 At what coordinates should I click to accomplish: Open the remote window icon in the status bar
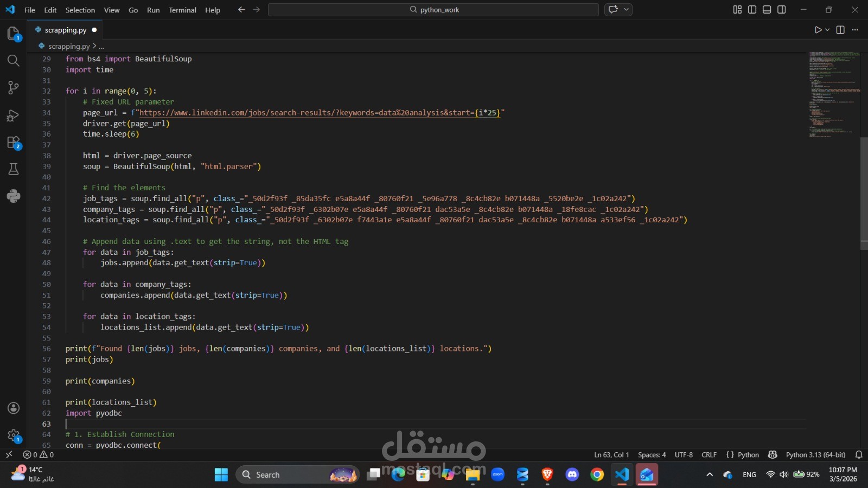pyautogui.click(x=9, y=455)
